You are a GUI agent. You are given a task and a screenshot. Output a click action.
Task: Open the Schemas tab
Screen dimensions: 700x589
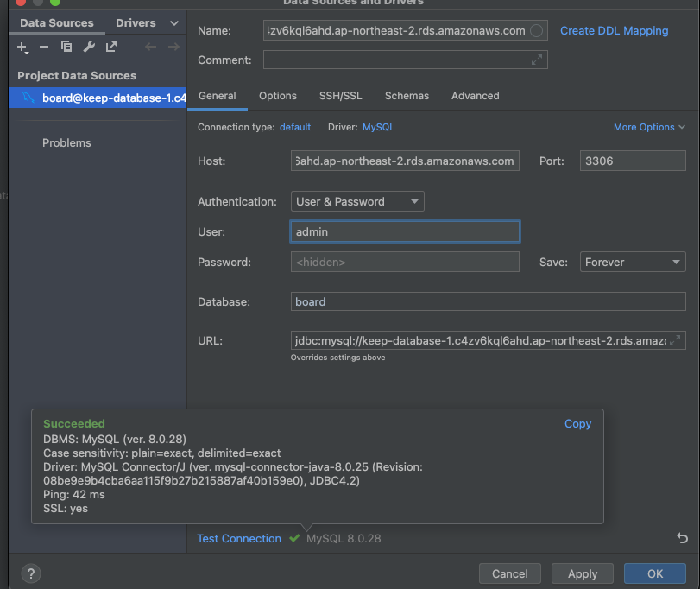coord(407,96)
